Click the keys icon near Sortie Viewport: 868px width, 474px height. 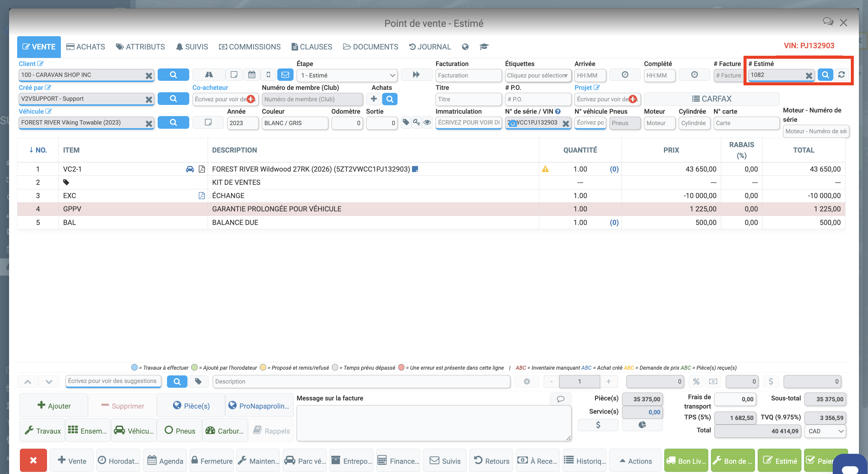point(417,122)
